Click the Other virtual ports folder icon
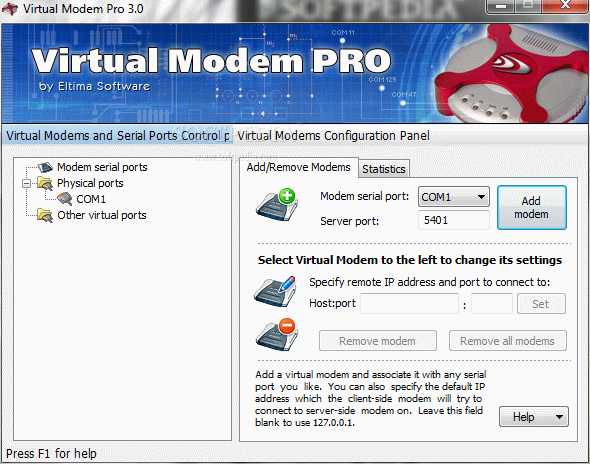 45,215
